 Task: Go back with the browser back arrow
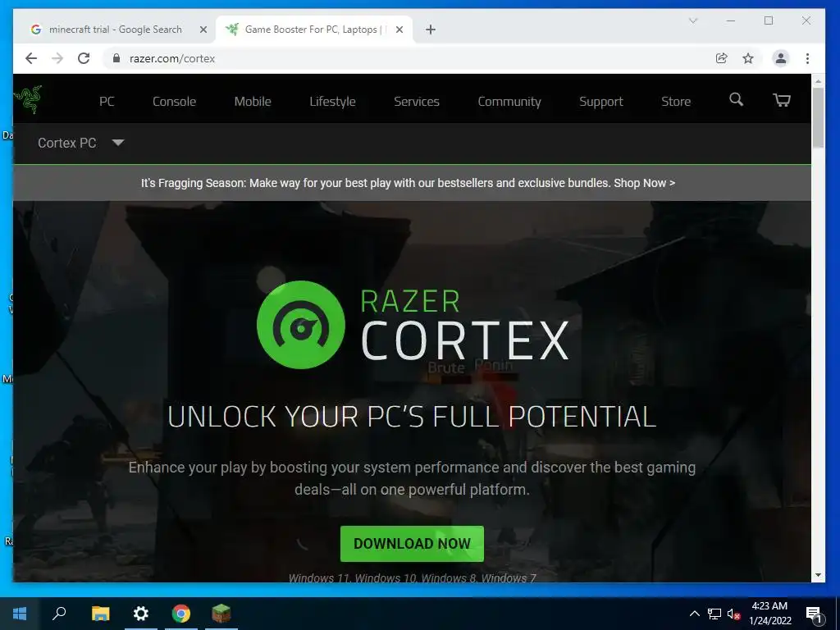point(31,58)
